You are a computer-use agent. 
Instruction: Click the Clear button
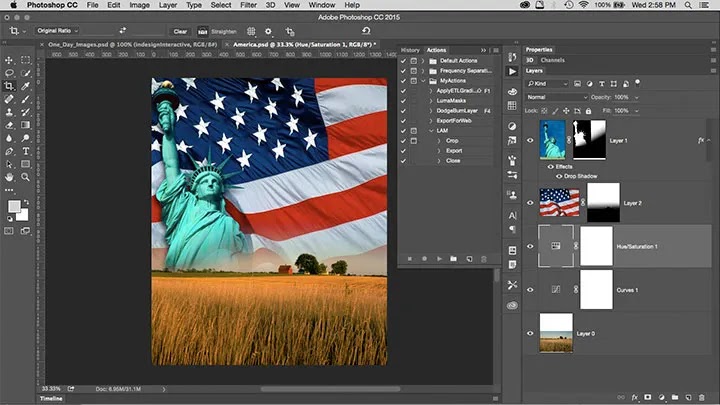pos(180,31)
